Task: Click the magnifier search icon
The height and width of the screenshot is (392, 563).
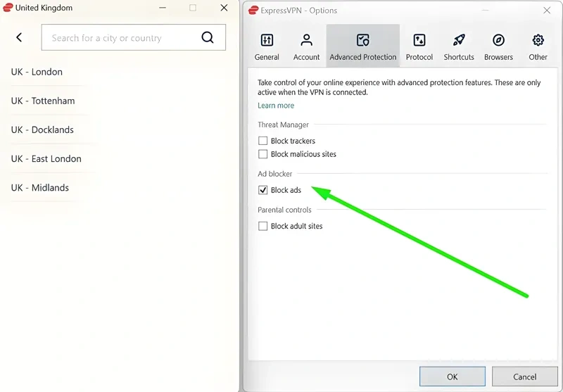Action: [x=208, y=37]
